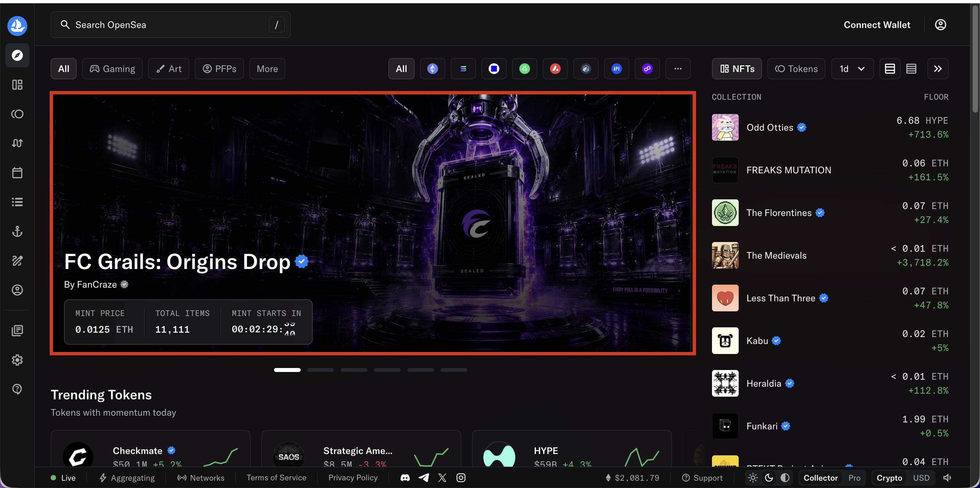Select the All categories tab

[x=64, y=68]
